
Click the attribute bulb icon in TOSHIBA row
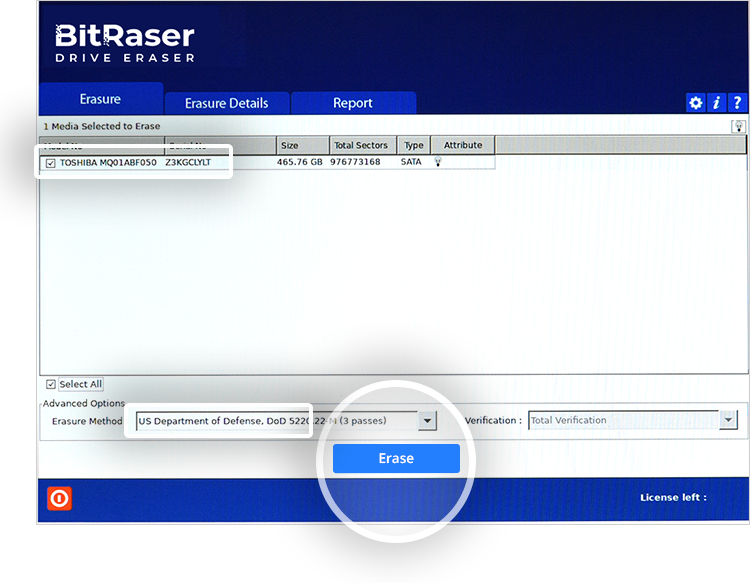438,162
